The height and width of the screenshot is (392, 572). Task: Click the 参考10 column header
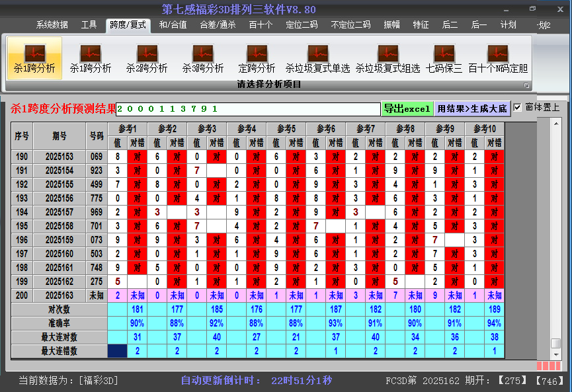485,129
